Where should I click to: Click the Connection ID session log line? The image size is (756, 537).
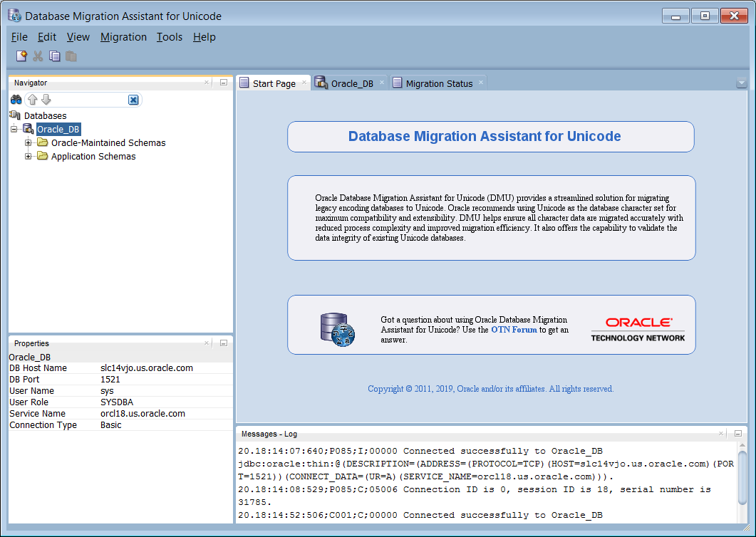click(475, 496)
